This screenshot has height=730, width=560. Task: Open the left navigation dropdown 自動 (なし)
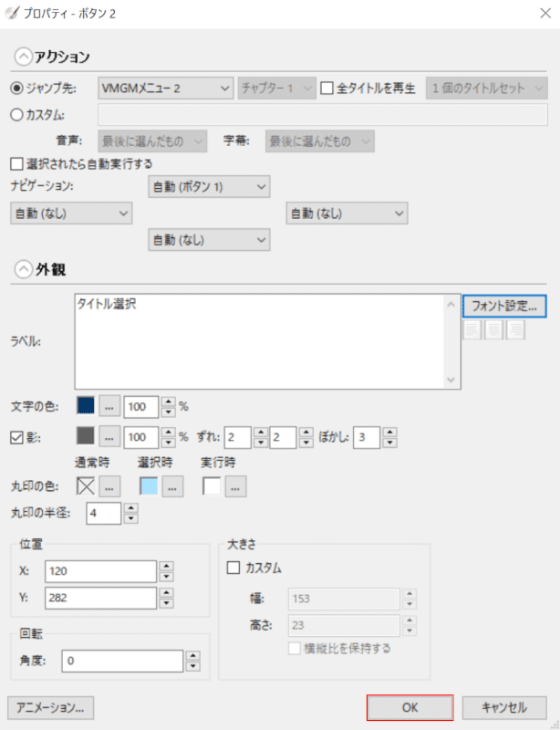point(71,214)
